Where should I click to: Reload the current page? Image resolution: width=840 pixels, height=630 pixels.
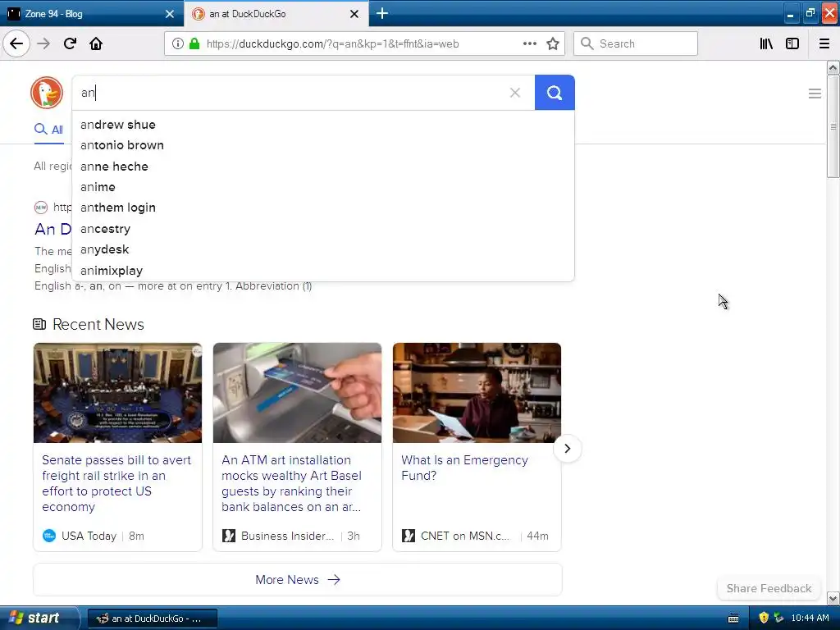70,43
